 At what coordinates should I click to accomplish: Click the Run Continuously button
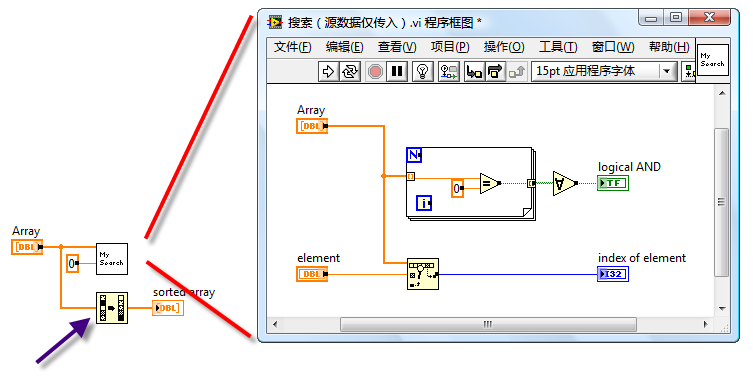click(350, 72)
